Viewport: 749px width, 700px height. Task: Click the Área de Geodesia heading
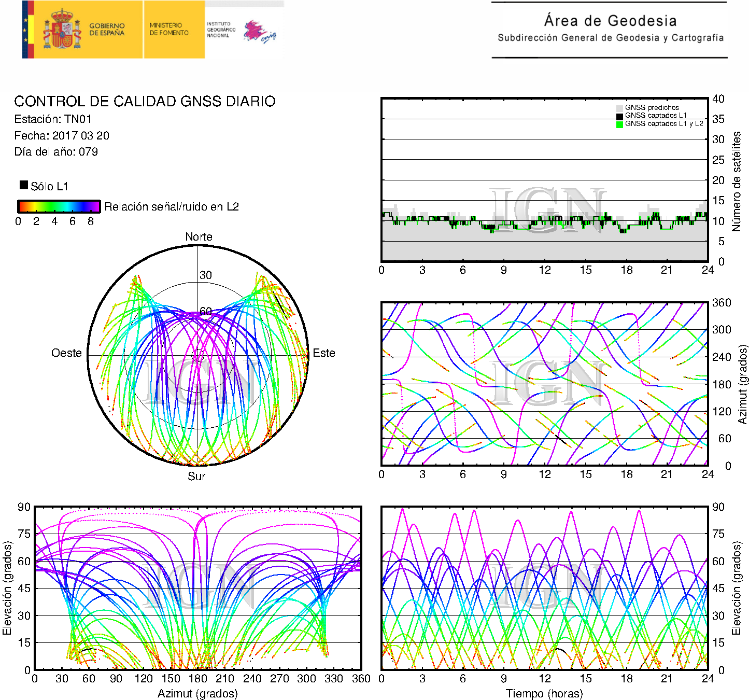[x=610, y=21]
